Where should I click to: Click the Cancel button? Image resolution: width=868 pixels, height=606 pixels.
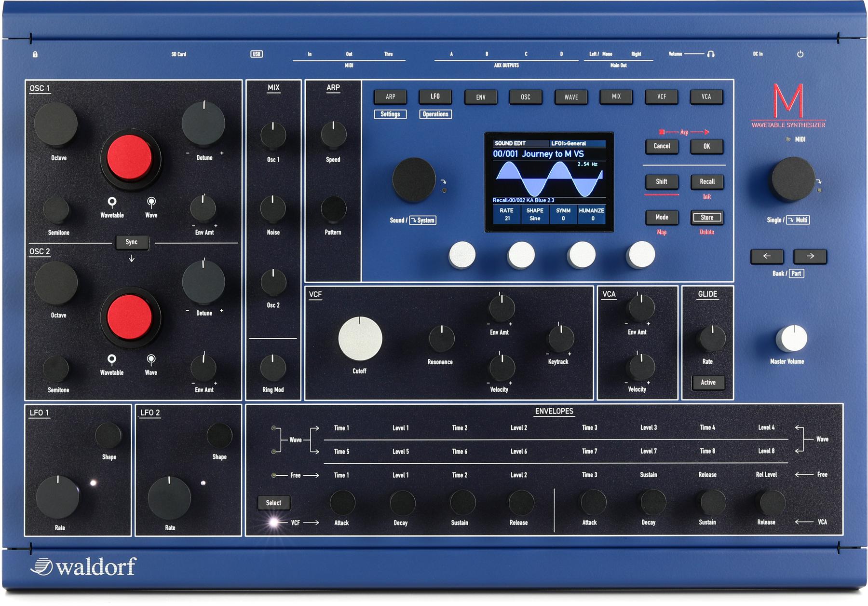(662, 146)
